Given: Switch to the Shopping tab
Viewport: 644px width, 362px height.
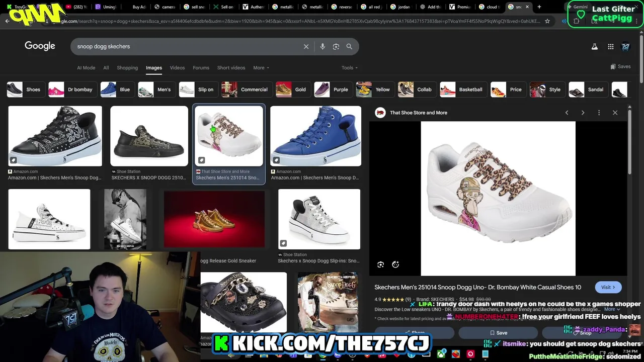Looking at the screenshot, I should [127, 68].
